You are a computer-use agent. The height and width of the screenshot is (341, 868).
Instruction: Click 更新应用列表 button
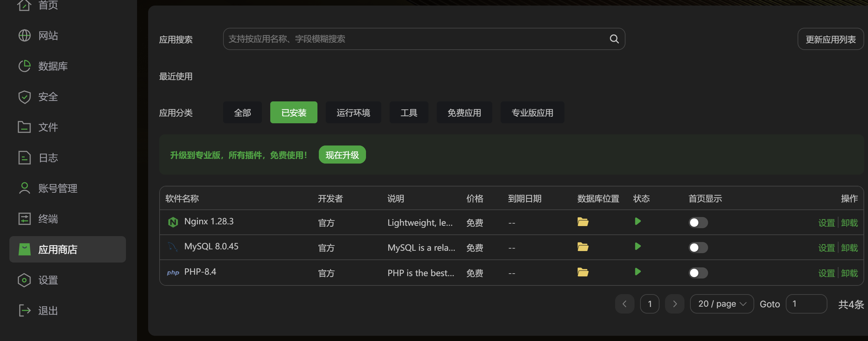[x=831, y=39]
